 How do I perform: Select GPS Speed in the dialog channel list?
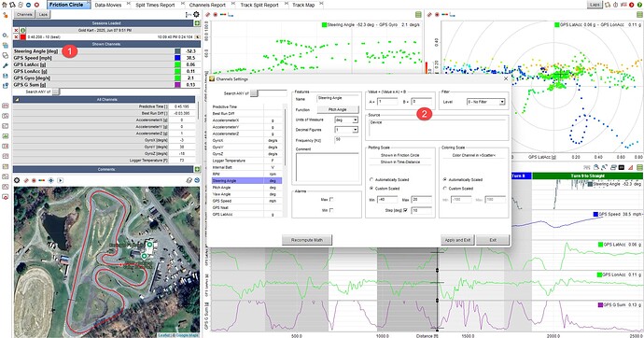click(x=246, y=201)
